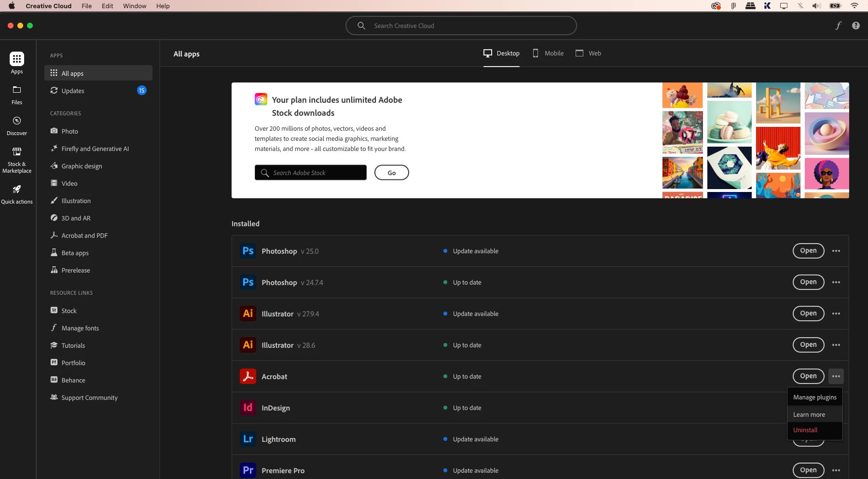Open Photoshop v 25.0
The height and width of the screenshot is (479, 868).
pos(809,251)
